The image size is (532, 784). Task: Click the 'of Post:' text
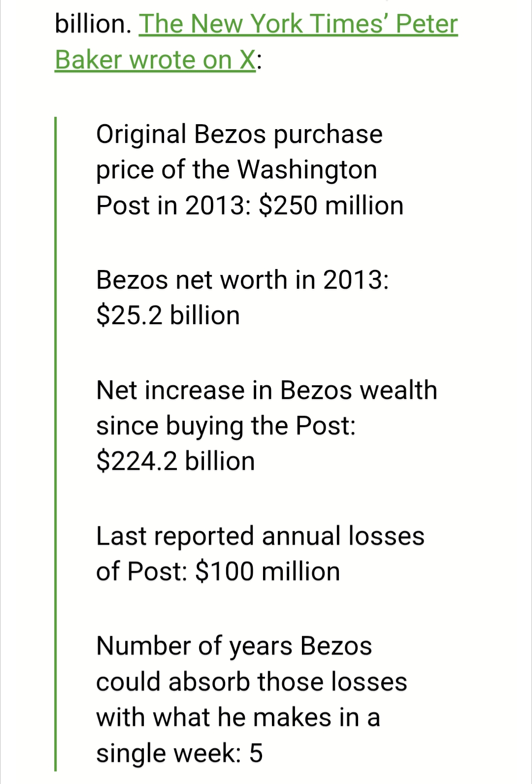[141, 572]
